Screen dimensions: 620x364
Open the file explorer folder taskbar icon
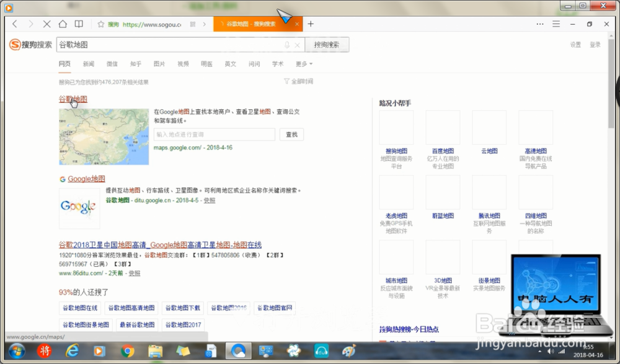click(155, 351)
